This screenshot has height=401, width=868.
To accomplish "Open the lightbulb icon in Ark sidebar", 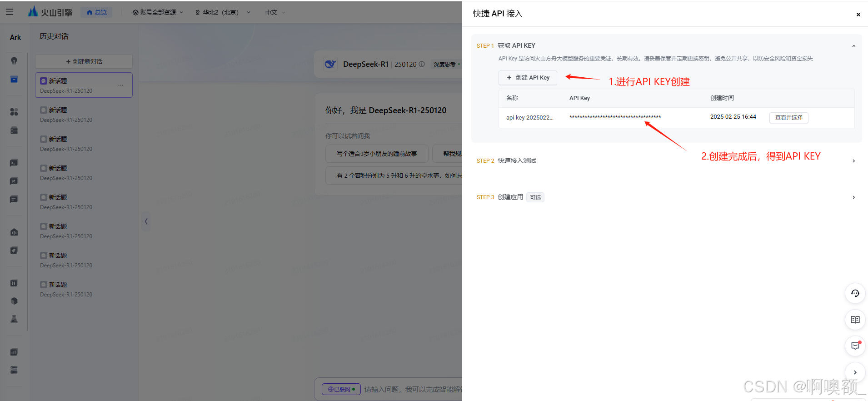I will [14, 60].
